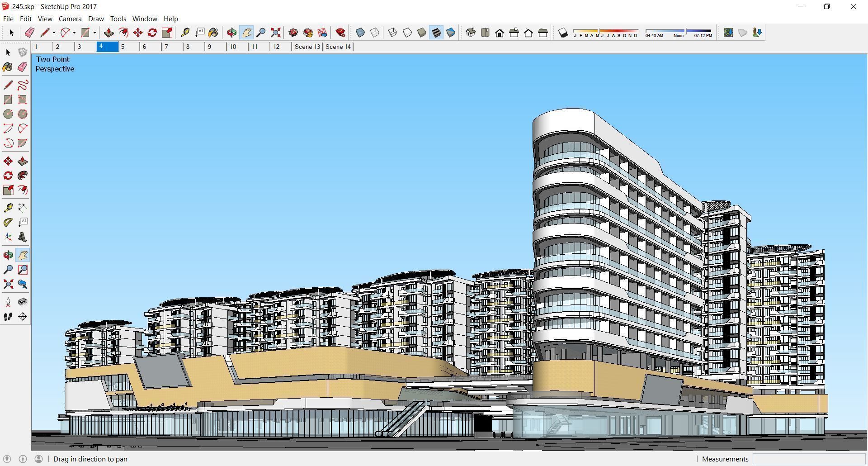
Task: Expand the Line tool dropdown arrow
Action: pos(54,33)
